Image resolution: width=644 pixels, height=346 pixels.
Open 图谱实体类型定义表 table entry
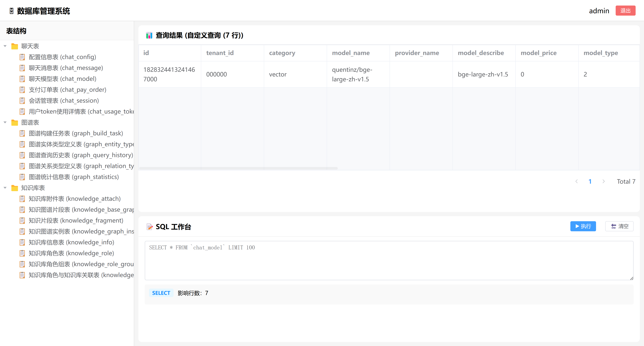click(82, 144)
